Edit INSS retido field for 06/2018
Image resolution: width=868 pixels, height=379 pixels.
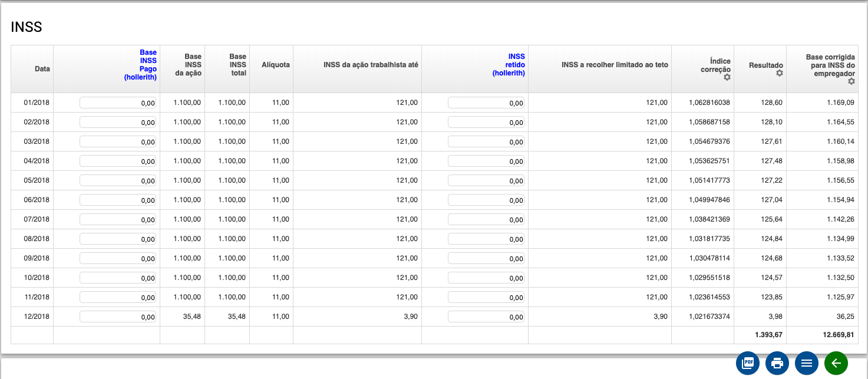(x=486, y=200)
